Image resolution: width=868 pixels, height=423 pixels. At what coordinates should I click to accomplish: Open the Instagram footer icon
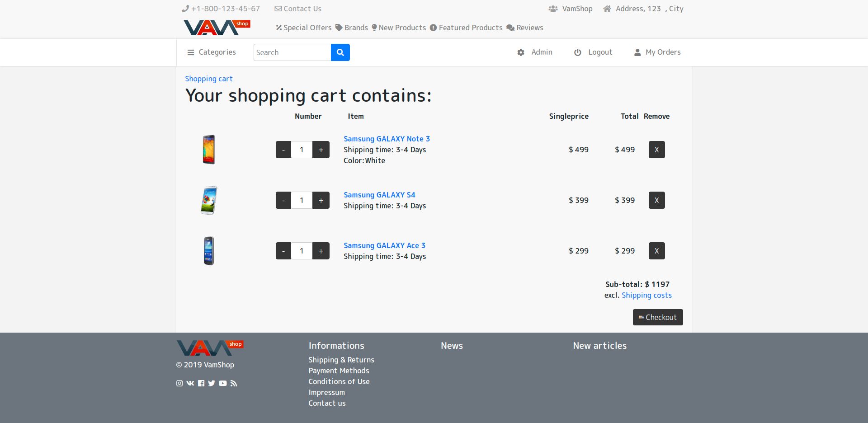point(179,383)
